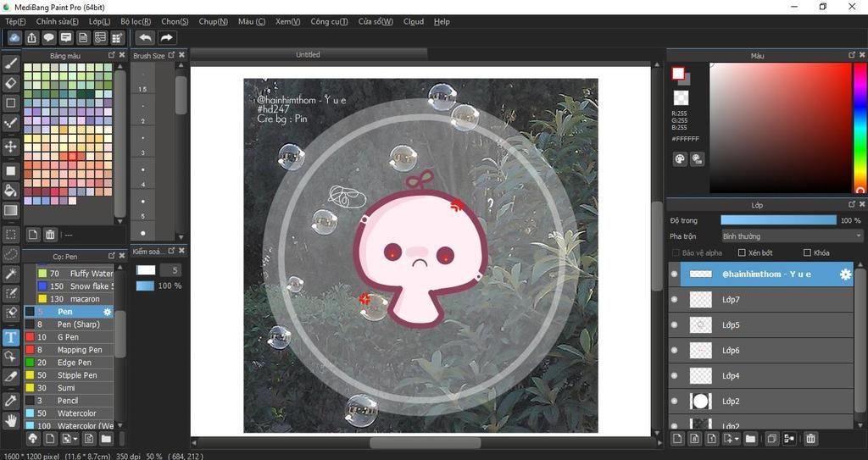Select the Lasso selection tool
The image size is (868, 460).
10,254
